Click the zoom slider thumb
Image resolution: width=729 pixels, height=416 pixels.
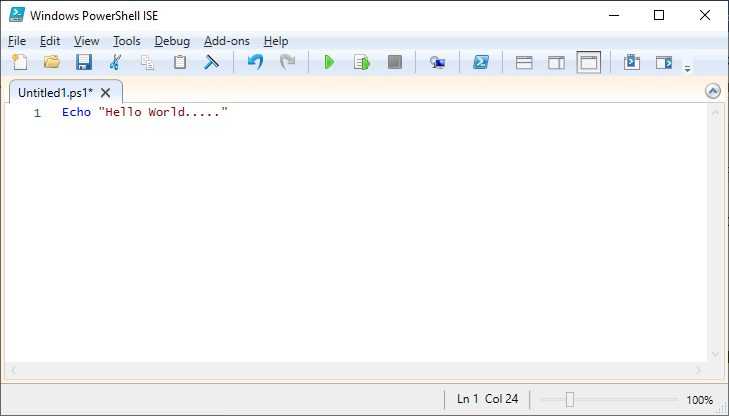570,399
